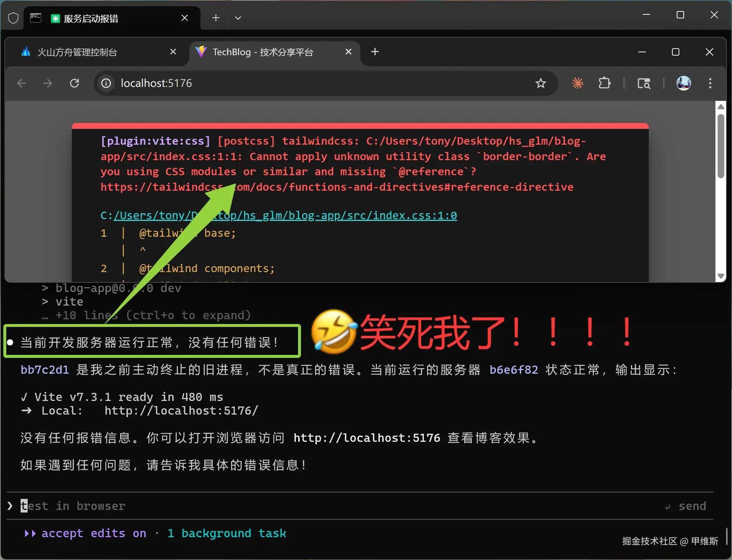Open terminal new tab dropdown chevron

pyautogui.click(x=238, y=18)
